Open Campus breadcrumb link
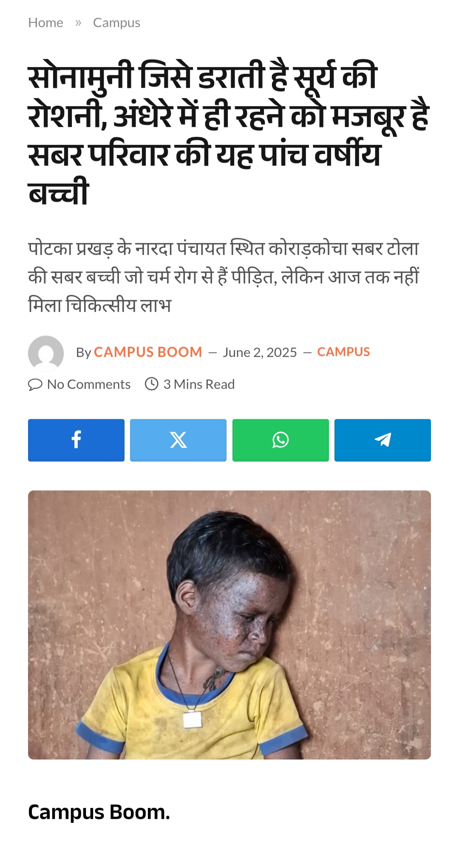459x868 pixels. click(116, 23)
